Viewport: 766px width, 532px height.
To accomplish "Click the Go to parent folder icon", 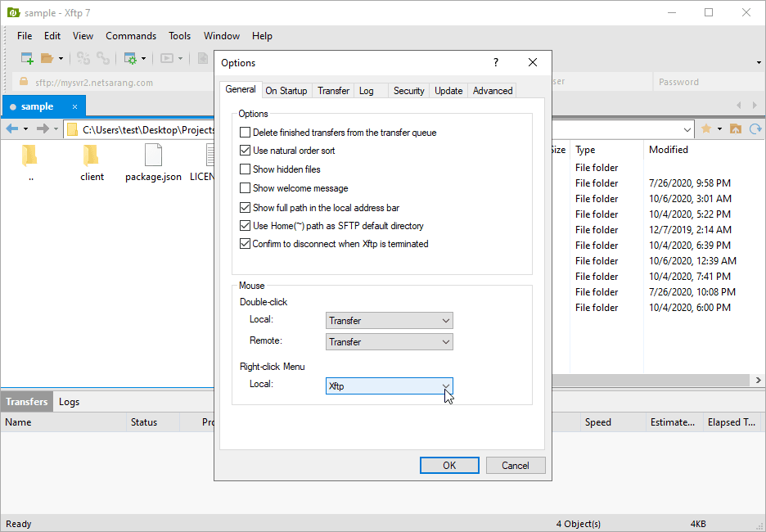I will [x=735, y=129].
